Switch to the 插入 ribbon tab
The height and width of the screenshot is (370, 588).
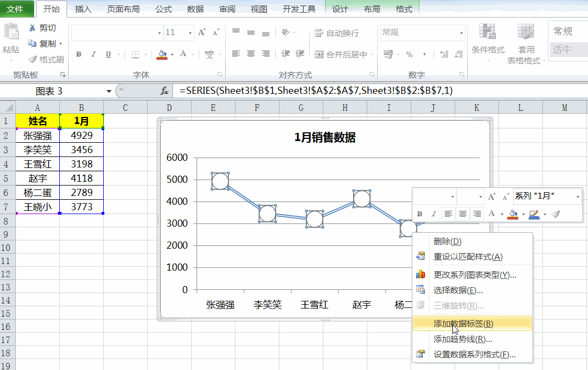[x=82, y=9]
